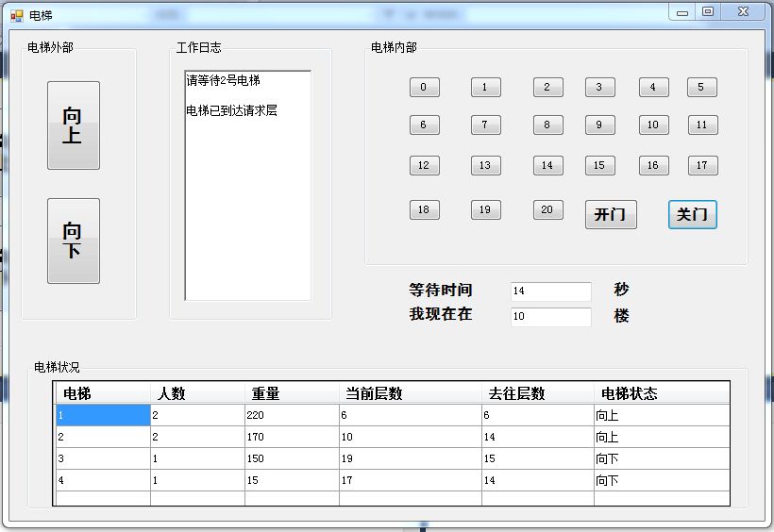Screen dimensions: 774x532
Task: Select the floor 12 button
Action: 424,165
